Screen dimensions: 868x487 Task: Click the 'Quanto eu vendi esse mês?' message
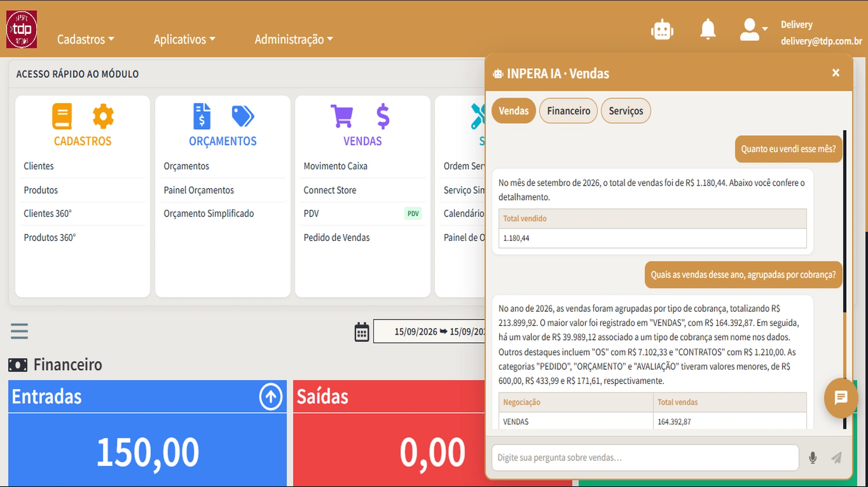pyautogui.click(x=788, y=149)
